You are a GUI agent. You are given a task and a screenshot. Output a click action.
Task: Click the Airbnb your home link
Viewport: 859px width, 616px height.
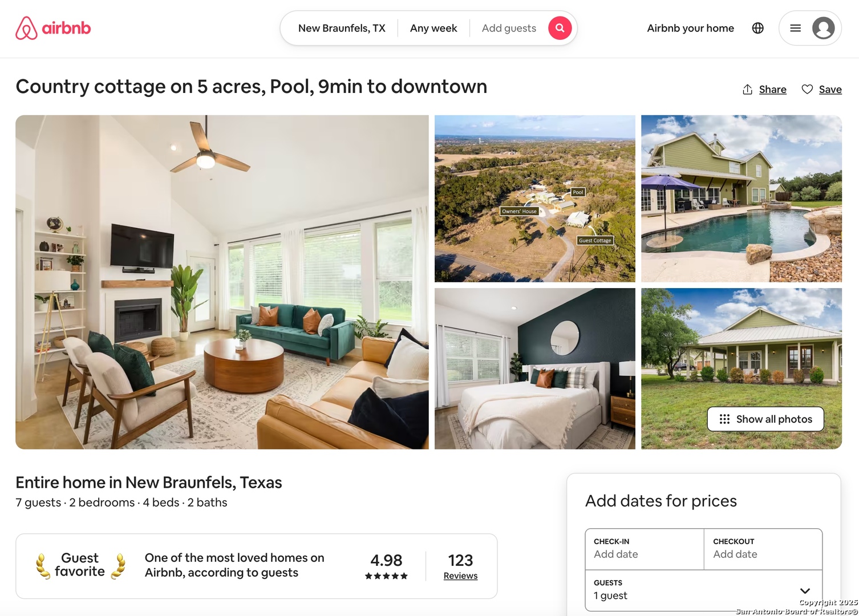click(x=690, y=28)
